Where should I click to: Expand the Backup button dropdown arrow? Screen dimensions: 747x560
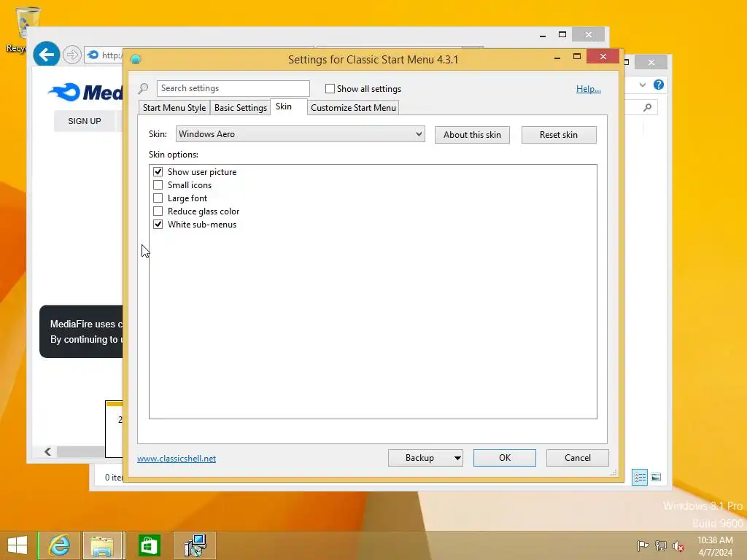457,458
